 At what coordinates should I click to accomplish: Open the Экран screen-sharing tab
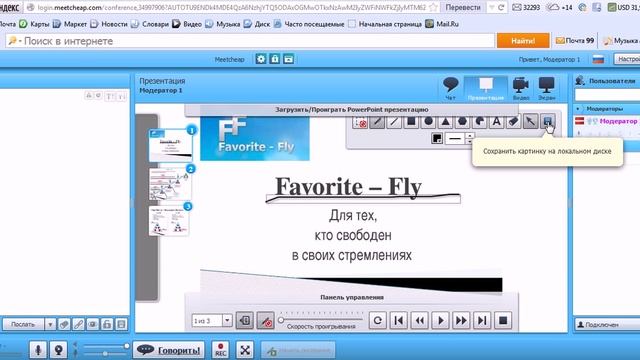547,88
